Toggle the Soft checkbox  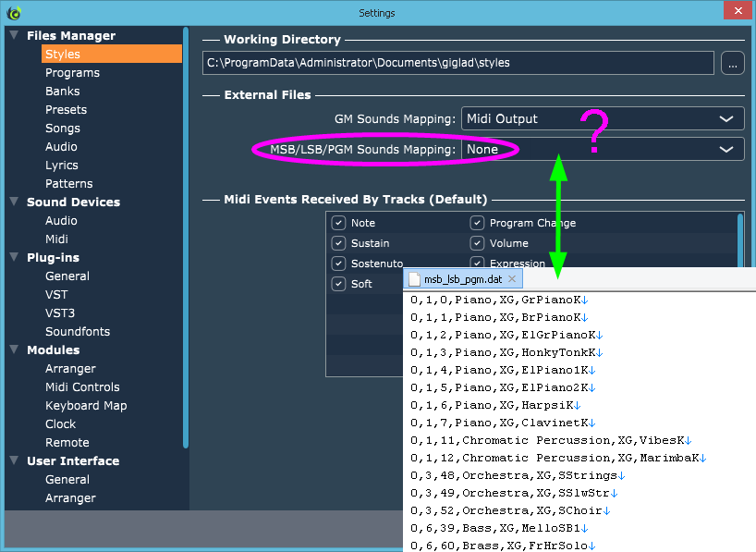pyautogui.click(x=338, y=284)
